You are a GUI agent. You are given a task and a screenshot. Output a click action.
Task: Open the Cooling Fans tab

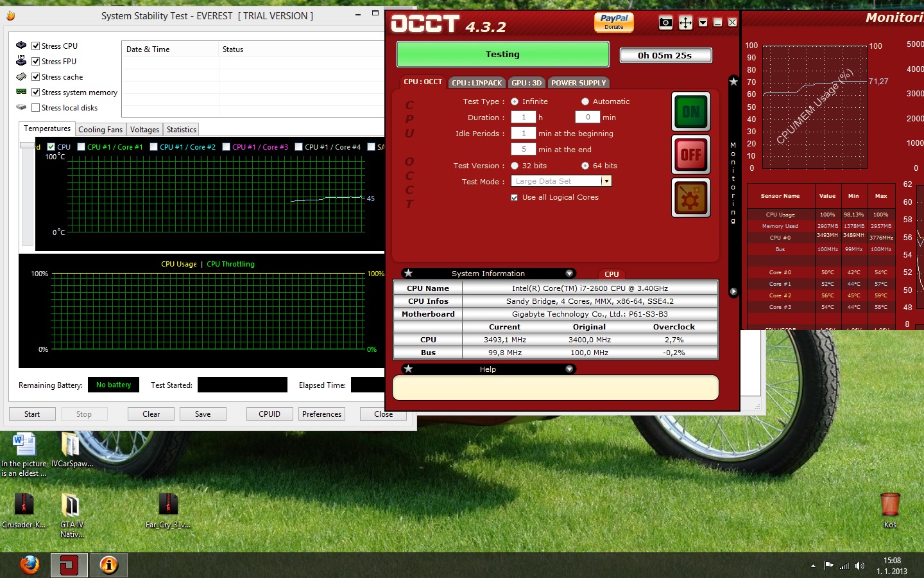(100, 130)
